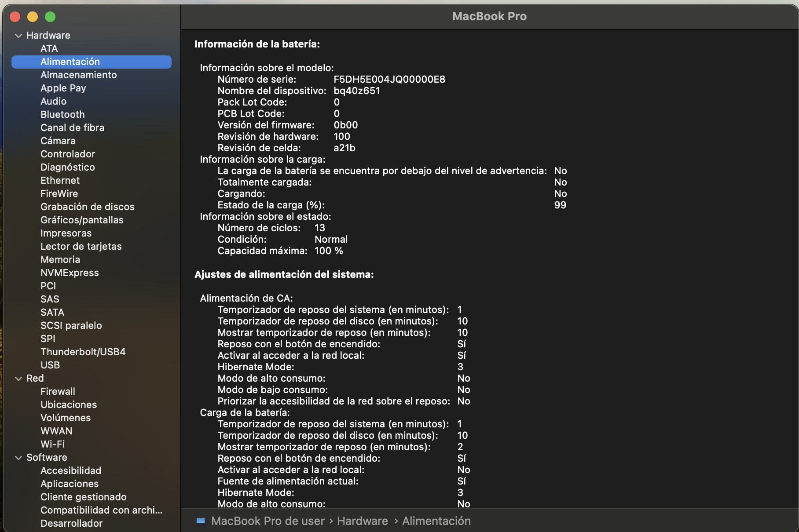Click firmware version value 0b00
This screenshot has height=532, width=799.
(346, 125)
